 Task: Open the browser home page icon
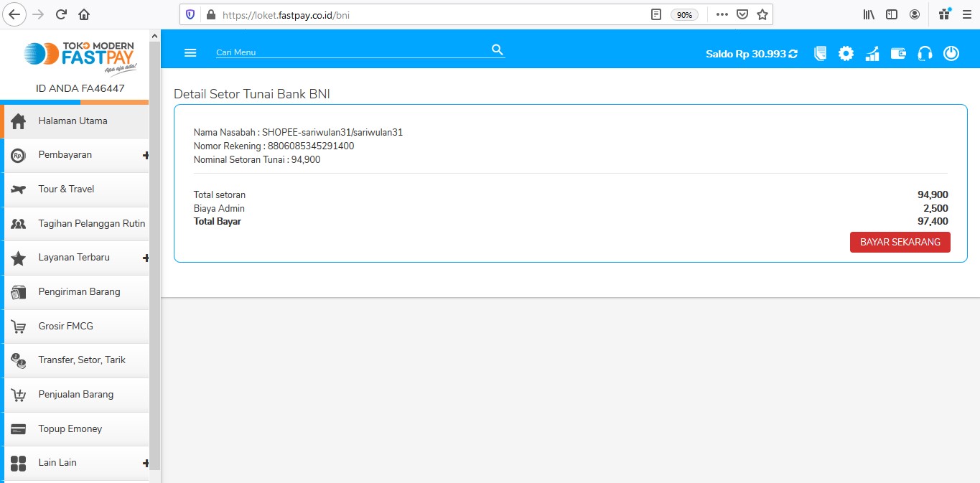click(84, 14)
